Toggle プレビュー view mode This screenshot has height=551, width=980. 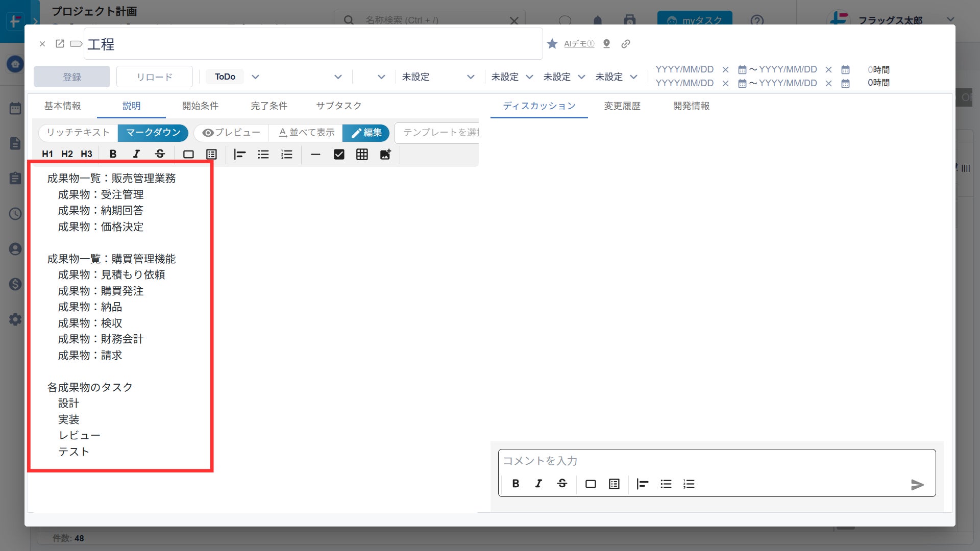click(x=231, y=133)
